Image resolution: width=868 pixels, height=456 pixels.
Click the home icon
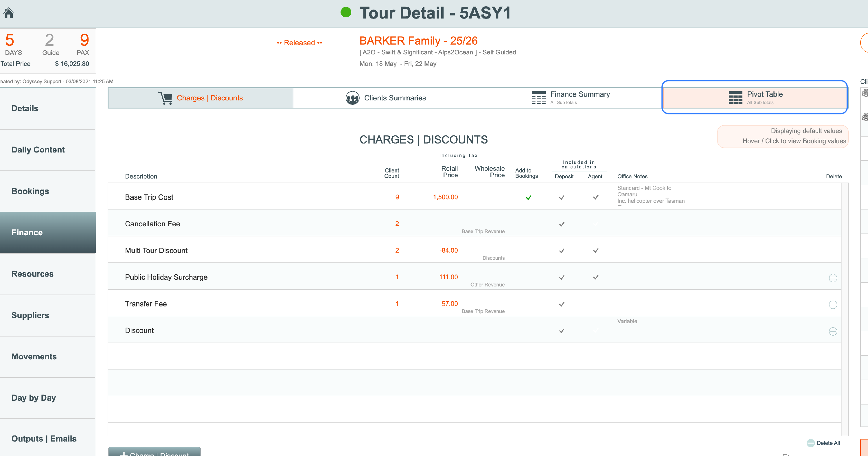(9, 13)
